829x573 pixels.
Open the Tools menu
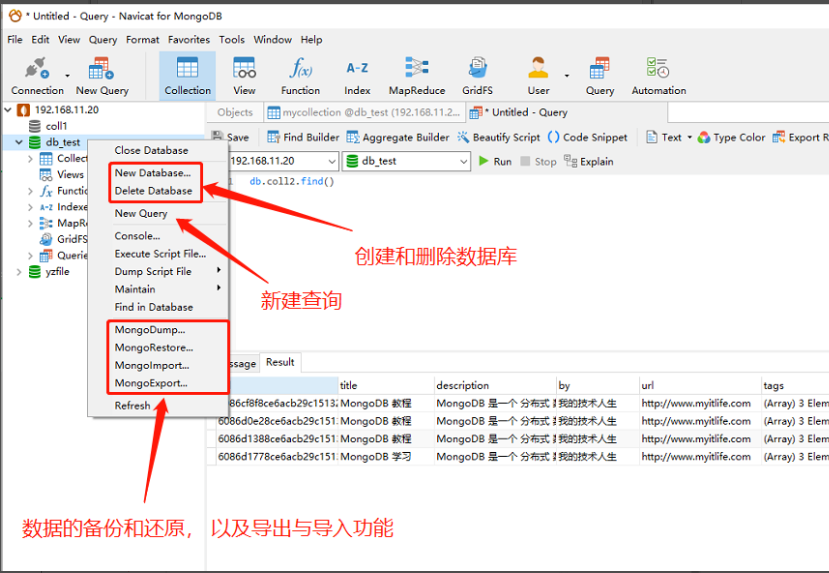pos(232,40)
